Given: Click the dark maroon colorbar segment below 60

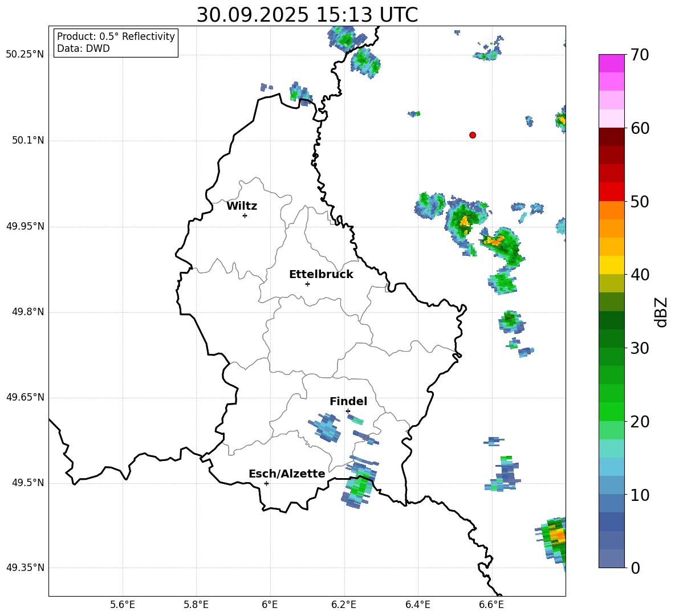Looking at the screenshot, I should click(612, 137).
